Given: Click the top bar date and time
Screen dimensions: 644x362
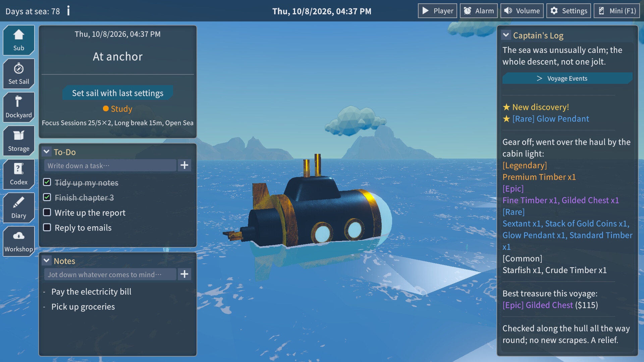Looking at the screenshot, I should [322, 11].
